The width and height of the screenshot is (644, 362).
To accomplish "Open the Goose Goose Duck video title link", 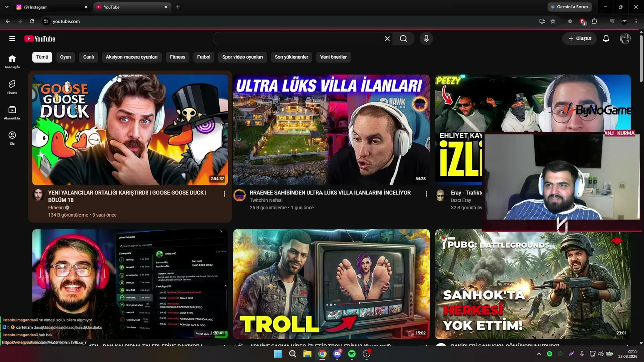I will click(x=127, y=196).
